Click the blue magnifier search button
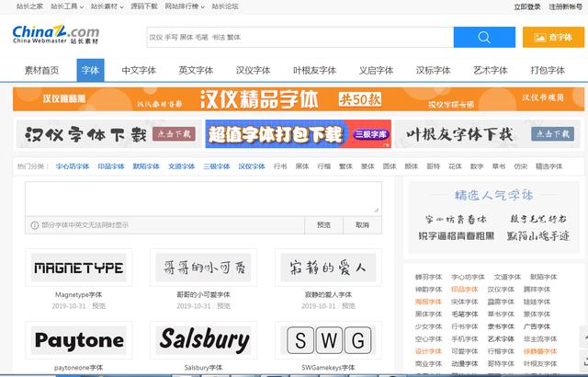Image resolution: width=588 pixels, height=377 pixels. pyautogui.click(x=484, y=37)
